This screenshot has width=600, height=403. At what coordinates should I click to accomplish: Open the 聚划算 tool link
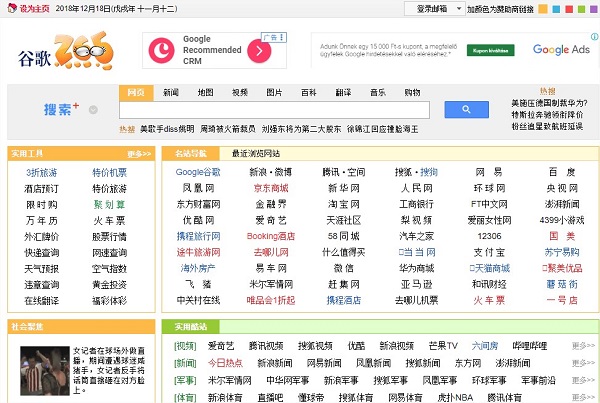109,205
